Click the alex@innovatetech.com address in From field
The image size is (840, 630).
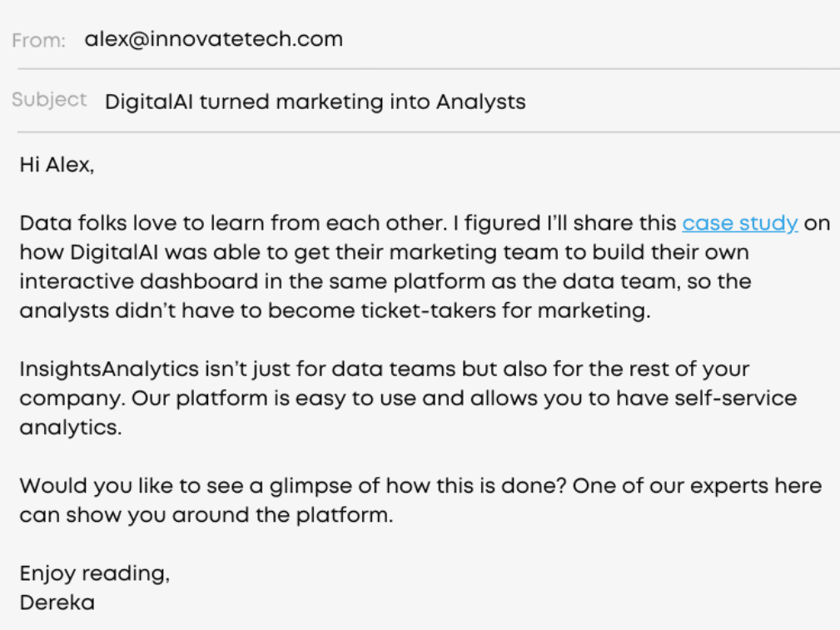pyautogui.click(x=214, y=39)
